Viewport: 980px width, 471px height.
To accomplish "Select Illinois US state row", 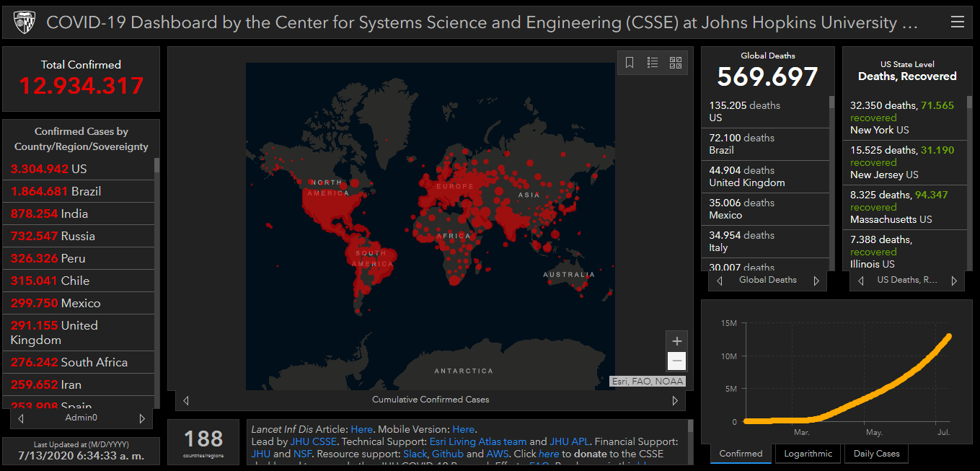I will pyautogui.click(x=905, y=250).
